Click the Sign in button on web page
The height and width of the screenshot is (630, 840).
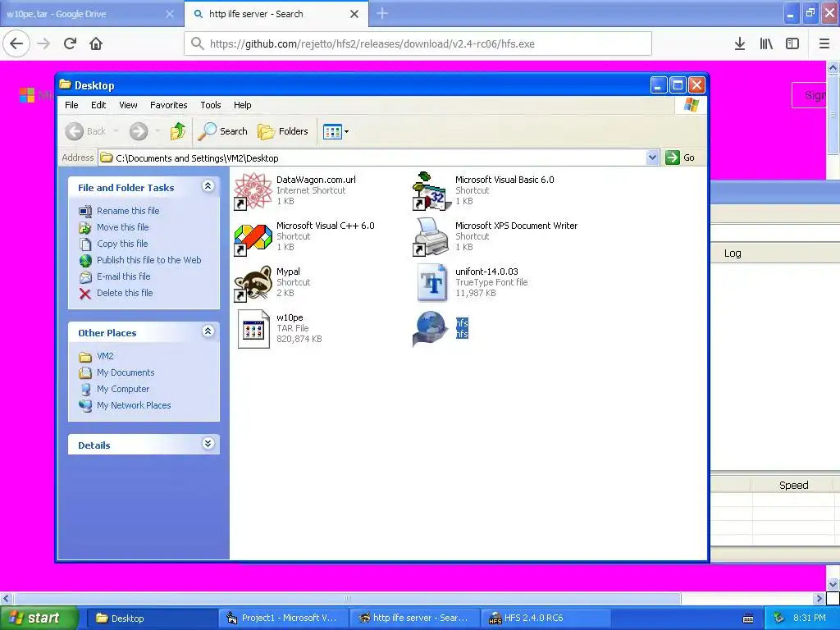(x=809, y=95)
